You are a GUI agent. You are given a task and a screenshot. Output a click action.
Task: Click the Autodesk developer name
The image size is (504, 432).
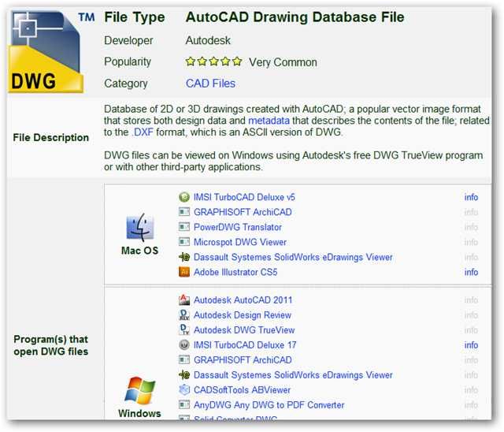point(208,40)
